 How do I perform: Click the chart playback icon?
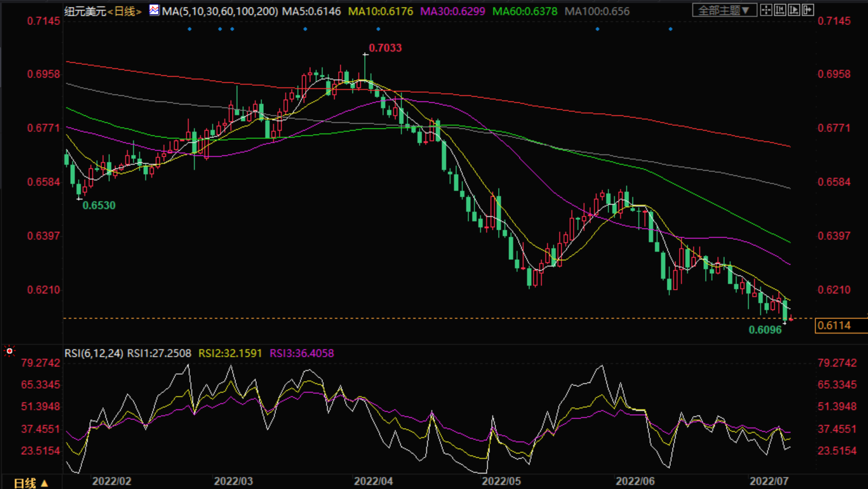(x=794, y=10)
